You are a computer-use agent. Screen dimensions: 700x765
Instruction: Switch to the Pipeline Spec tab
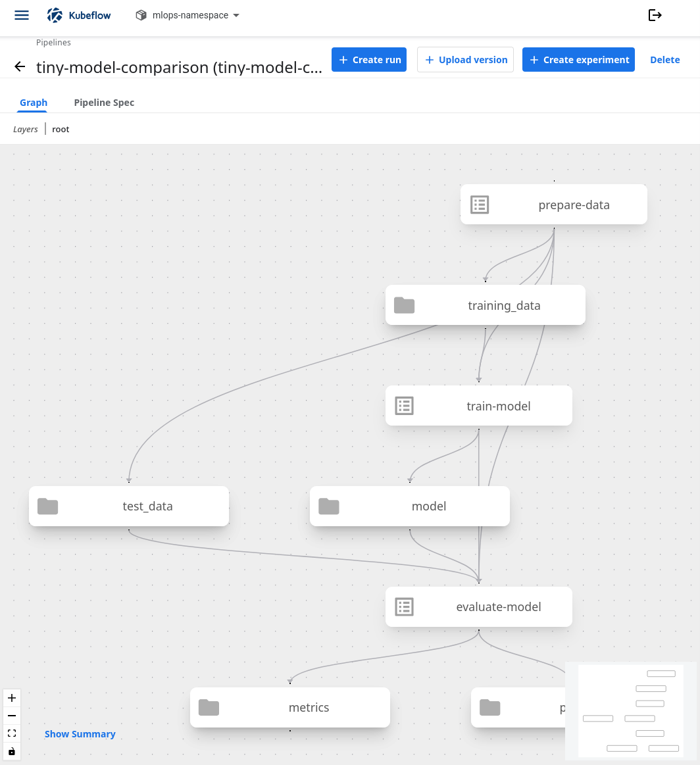click(x=104, y=103)
